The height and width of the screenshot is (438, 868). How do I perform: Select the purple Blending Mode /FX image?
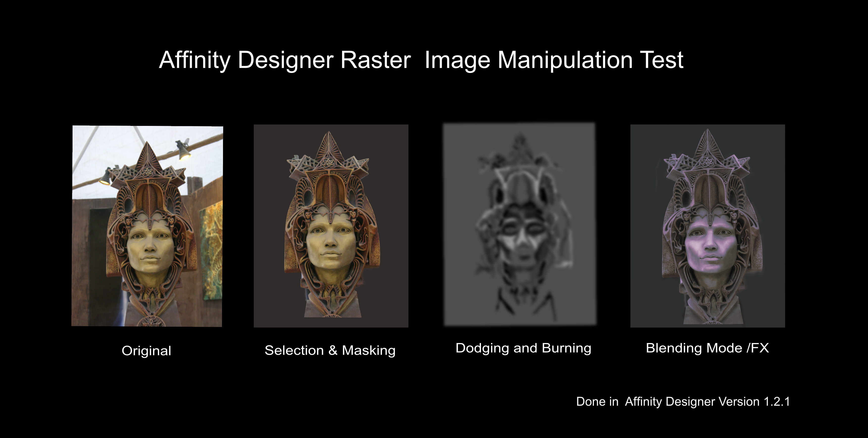[x=707, y=226]
